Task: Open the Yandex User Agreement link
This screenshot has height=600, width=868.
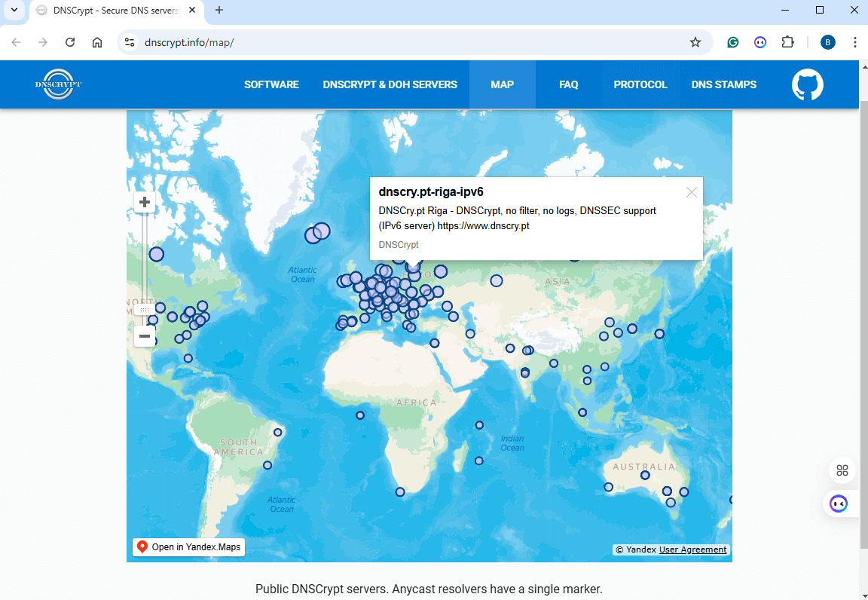Action: tap(692, 549)
